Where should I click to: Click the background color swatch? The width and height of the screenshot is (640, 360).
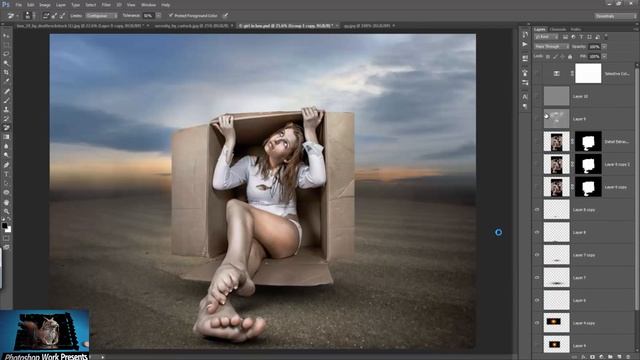pos(8,230)
